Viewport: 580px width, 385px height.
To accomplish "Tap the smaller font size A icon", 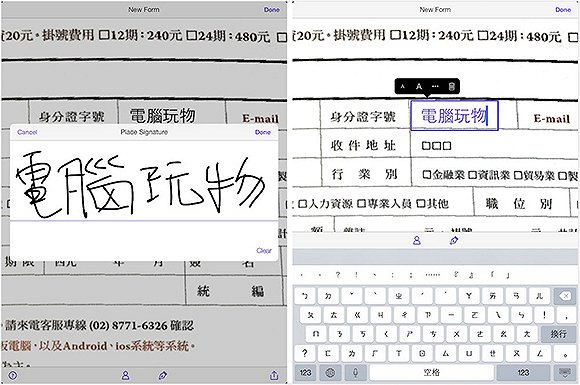I will [x=403, y=87].
